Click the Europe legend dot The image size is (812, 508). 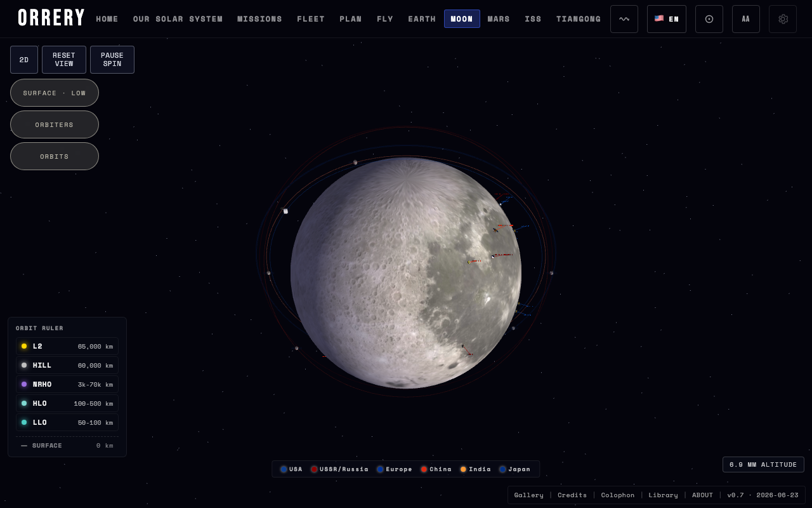pos(380,469)
